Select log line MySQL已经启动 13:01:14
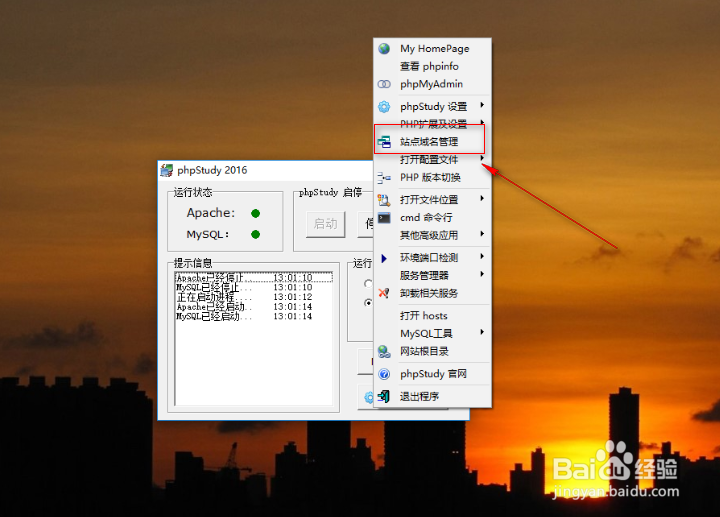This screenshot has width=720, height=517. [x=253, y=316]
